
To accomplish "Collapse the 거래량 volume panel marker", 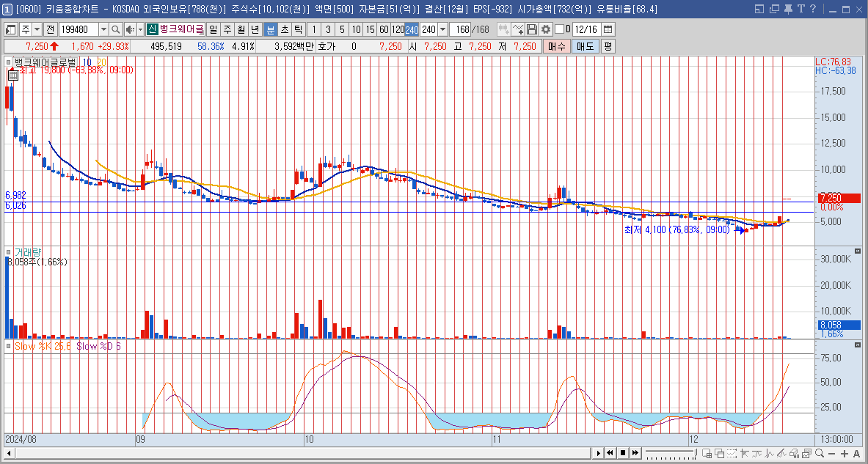I will pos(8,251).
